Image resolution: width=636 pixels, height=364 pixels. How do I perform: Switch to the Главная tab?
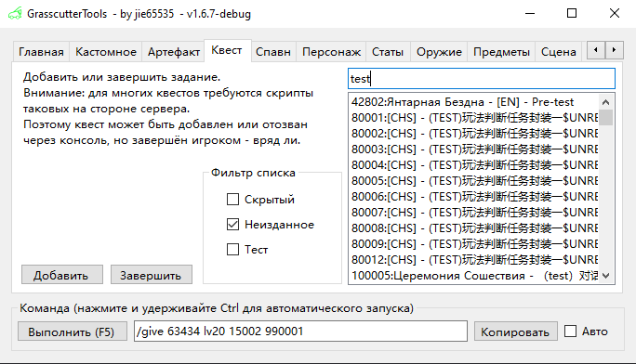[41, 52]
